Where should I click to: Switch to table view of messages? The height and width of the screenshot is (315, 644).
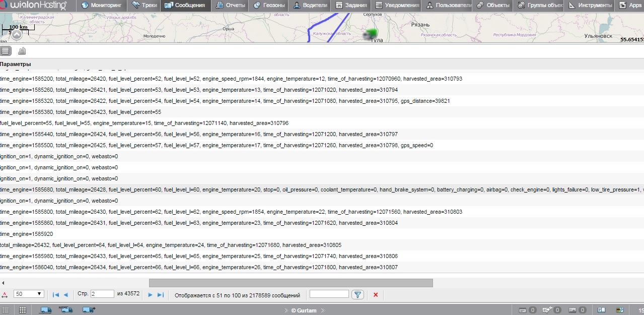(x=6, y=51)
